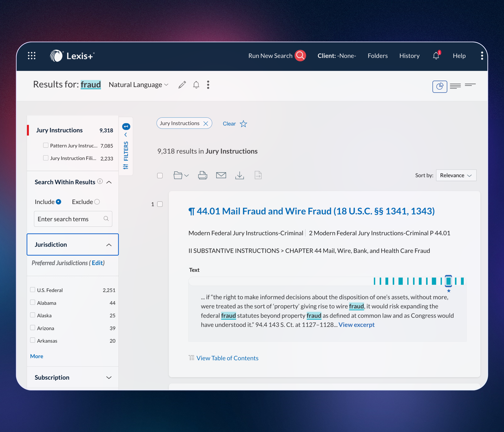Open the Sort by Relevance dropdown
The height and width of the screenshot is (432, 504).
pyautogui.click(x=456, y=175)
